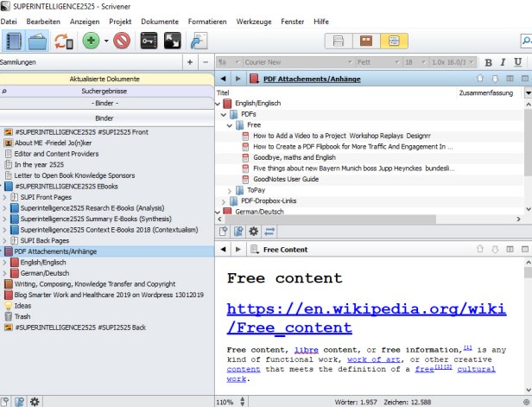Click the red Trash/Delete toolbar icon

(122, 41)
